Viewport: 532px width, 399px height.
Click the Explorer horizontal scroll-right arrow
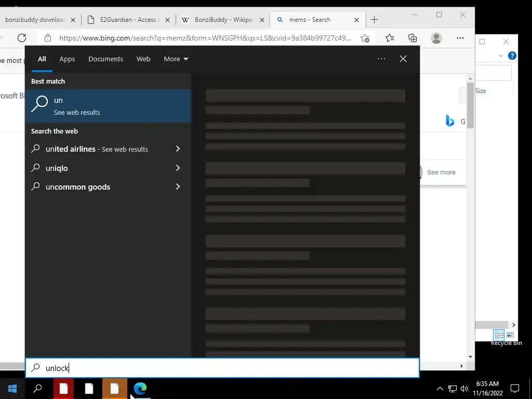click(513, 325)
